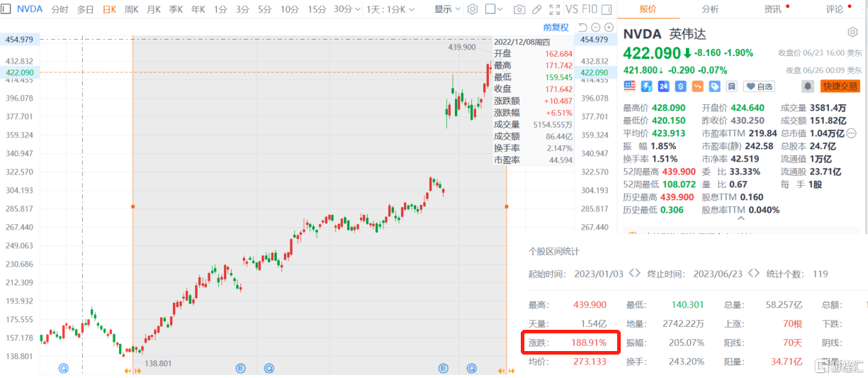
Task: Click the US flag market icon
Action: 630,86
